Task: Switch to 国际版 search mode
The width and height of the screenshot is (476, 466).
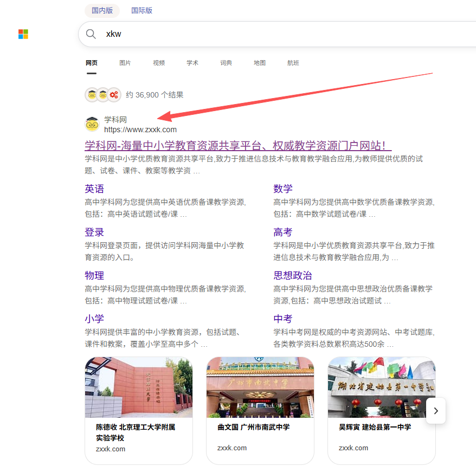Action: pyautogui.click(x=141, y=11)
